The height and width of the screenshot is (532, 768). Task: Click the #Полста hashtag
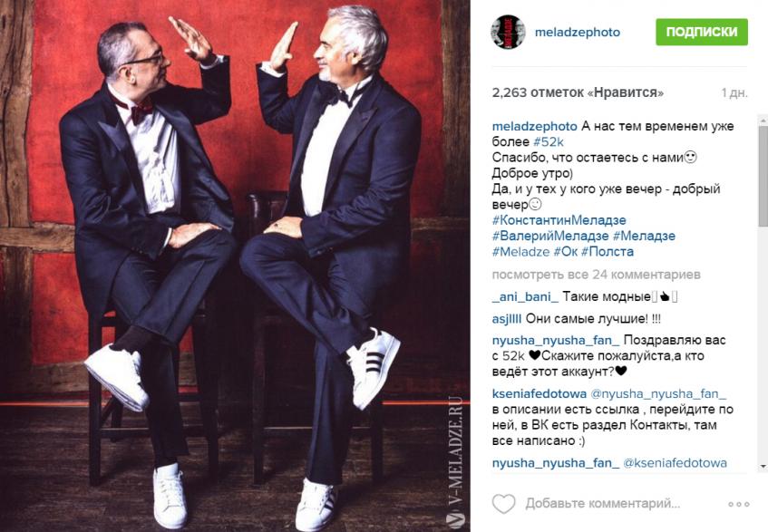pos(607,252)
